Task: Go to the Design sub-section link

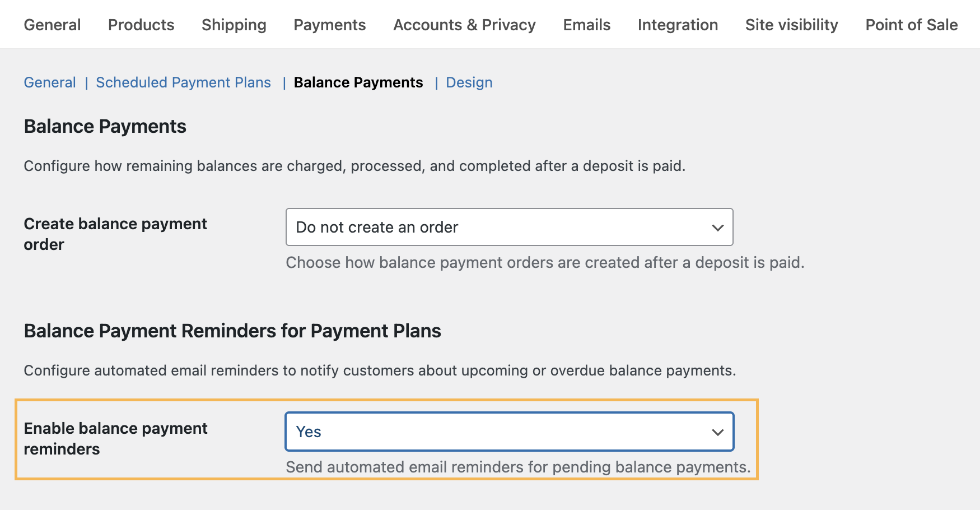Action: [469, 82]
